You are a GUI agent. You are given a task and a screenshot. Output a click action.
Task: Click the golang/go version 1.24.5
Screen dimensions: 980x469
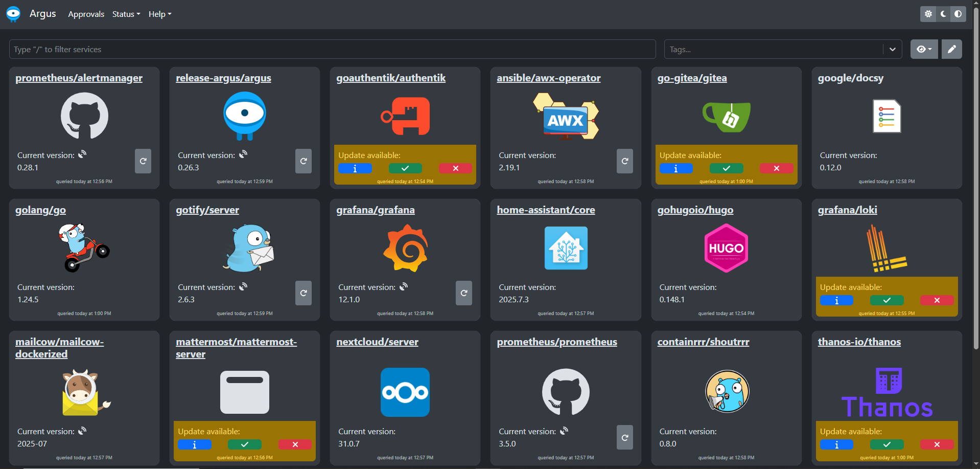pyautogui.click(x=28, y=299)
